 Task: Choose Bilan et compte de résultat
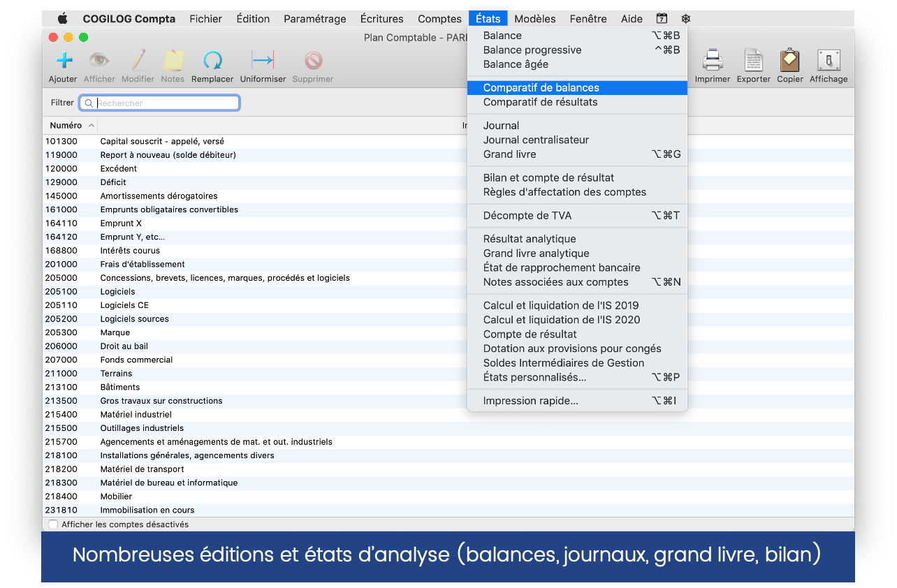577,178
